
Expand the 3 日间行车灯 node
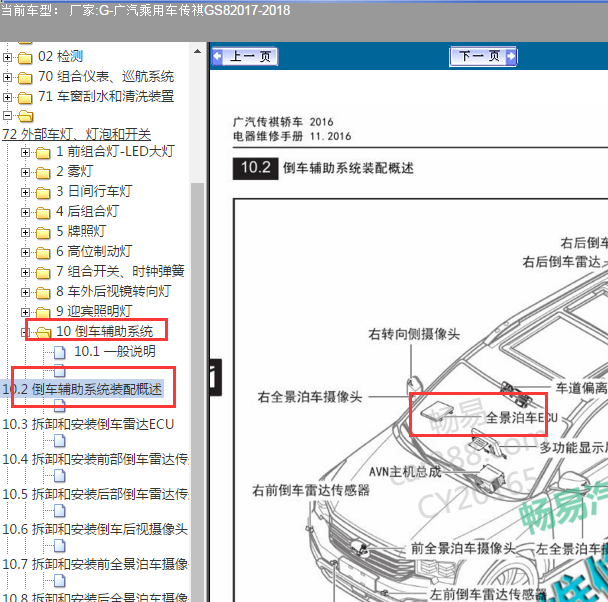tap(25, 193)
